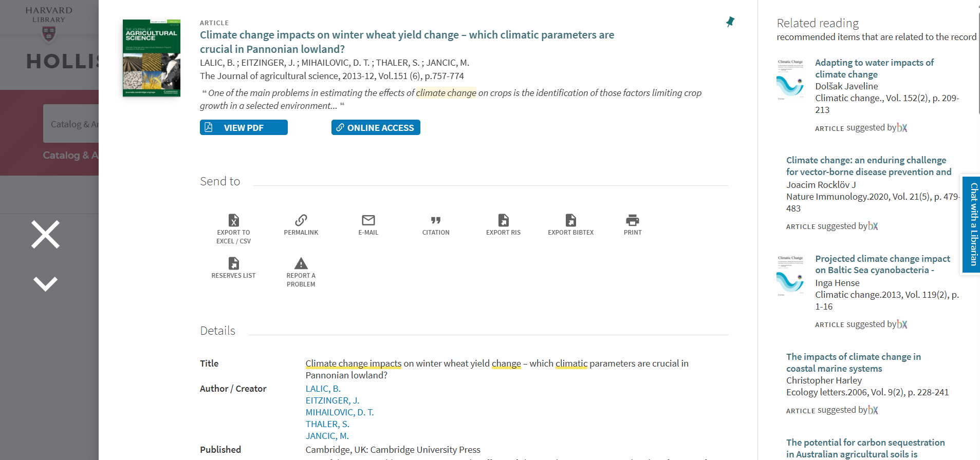Image resolution: width=980 pixels, height=460 pixels.
Task: Add article to Reserves List
Action: click(233, 264)
